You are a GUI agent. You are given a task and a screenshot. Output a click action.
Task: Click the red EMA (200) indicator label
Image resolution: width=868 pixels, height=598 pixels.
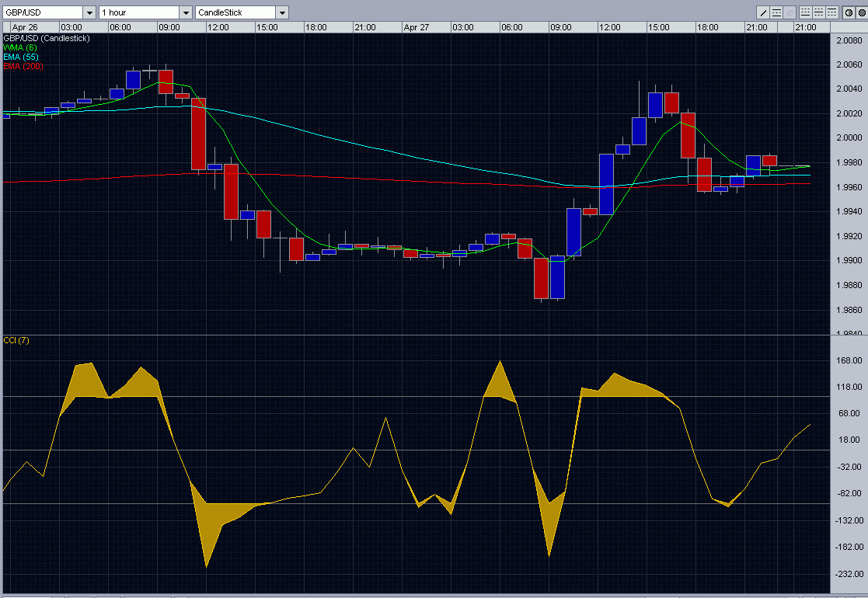[x=23, y=67]
